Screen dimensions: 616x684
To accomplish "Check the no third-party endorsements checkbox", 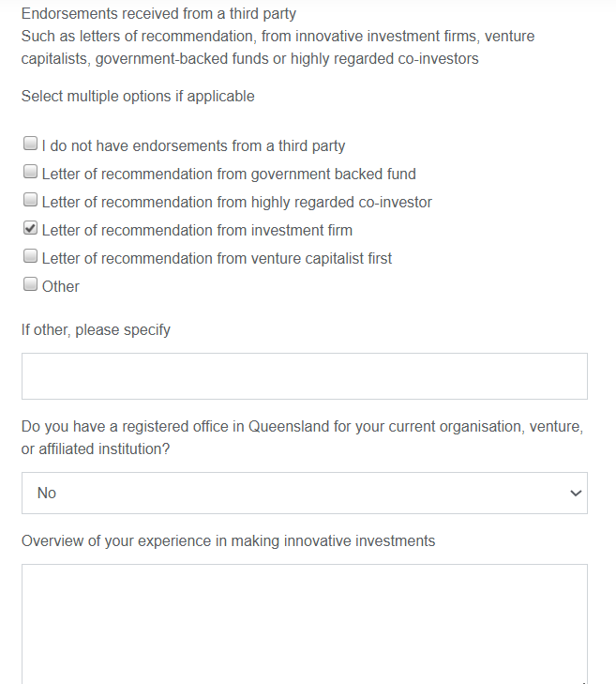I will [x=31, y=144].
